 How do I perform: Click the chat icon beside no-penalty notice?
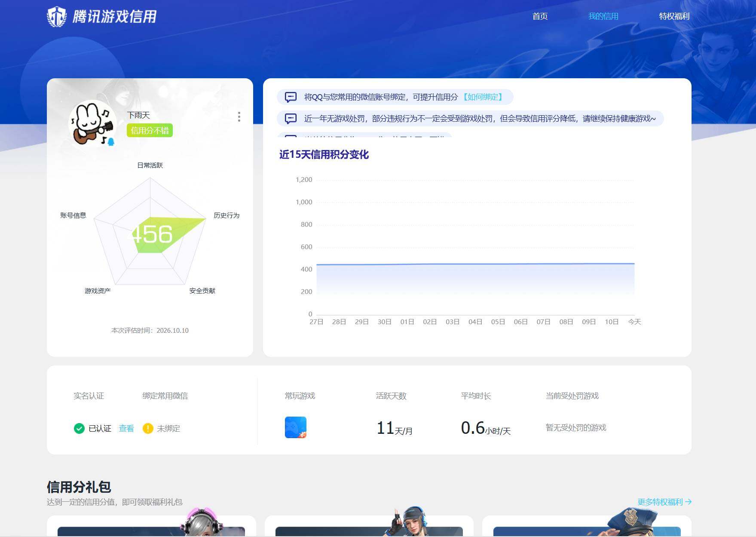(x=291, y=119)
